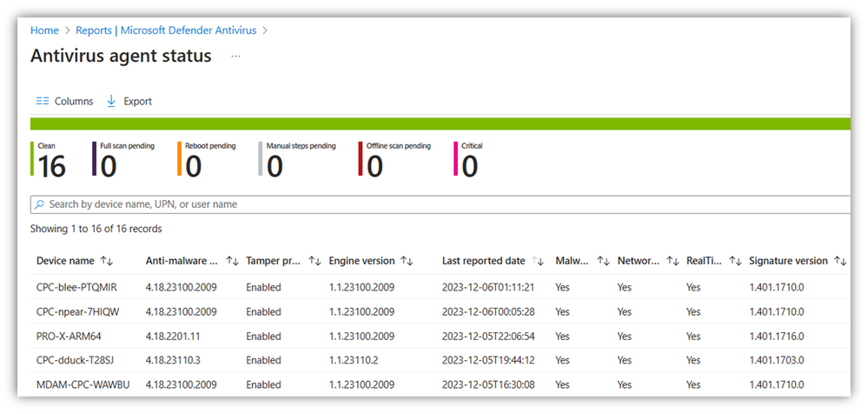Image resolution: width=868 pixels, height=414 pixels.
Task: Select device CPC-blee-PTQMIR
Action: click(77, 288)
